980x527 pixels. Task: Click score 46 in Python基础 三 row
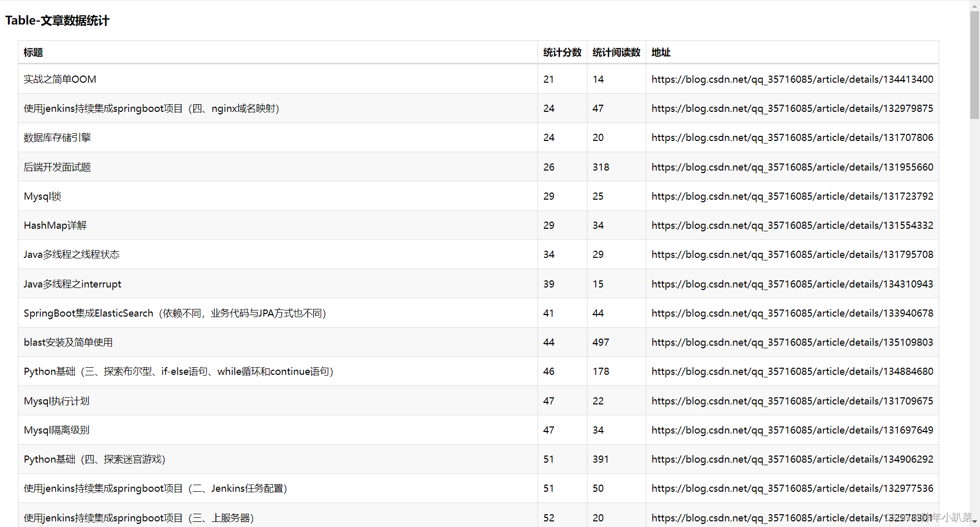tap(549, 371)
